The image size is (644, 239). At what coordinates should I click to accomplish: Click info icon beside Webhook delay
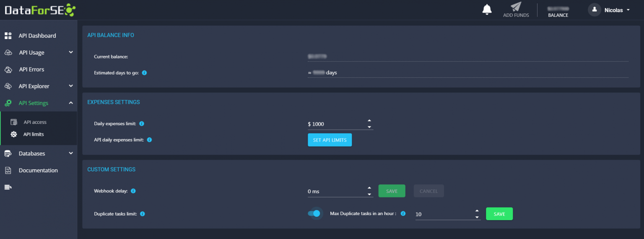(133, 191)
